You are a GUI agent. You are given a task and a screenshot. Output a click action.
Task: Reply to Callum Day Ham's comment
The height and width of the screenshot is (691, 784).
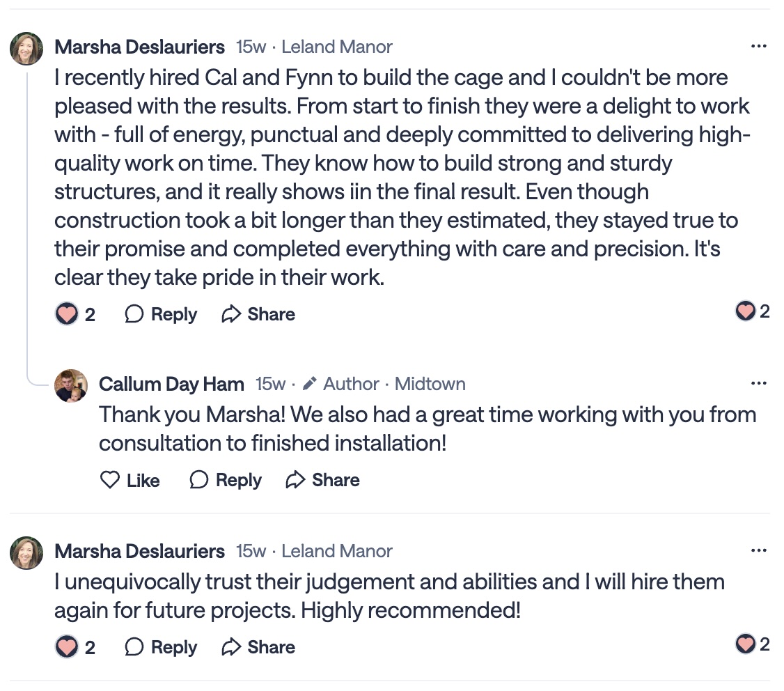(x=226, y=480)
